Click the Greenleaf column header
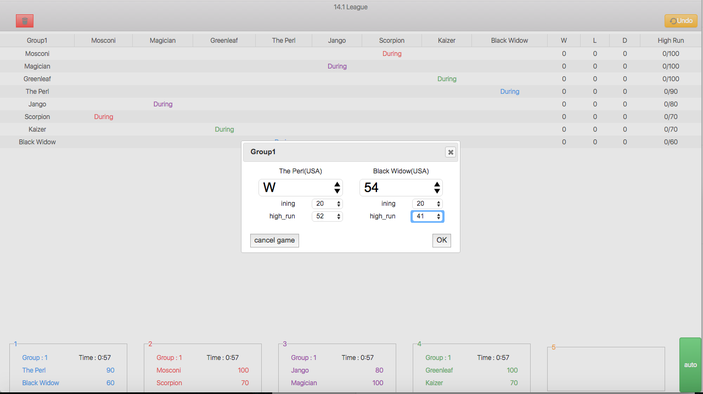Screen dimensions: 703x394 [x=224, y=40]
